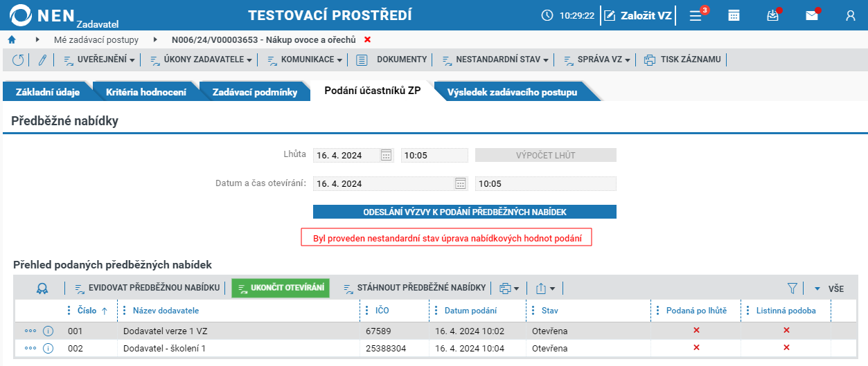The height and width of the screenshot is (366, 868).
Task: Click the refresh icon in toolbar
Action: [x=19, y=60]
